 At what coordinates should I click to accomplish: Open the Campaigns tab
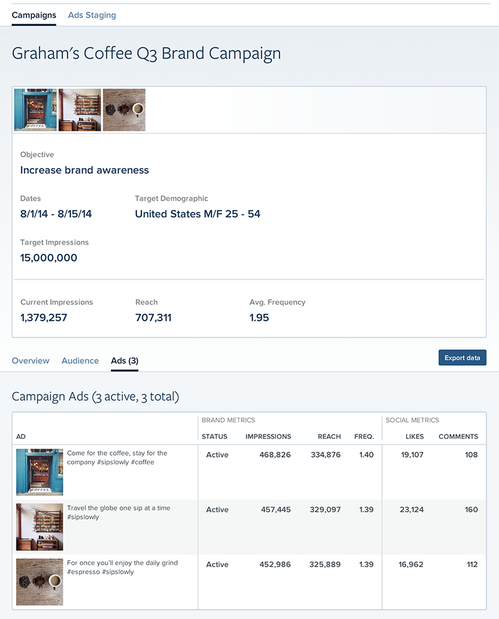pos(34,15)
